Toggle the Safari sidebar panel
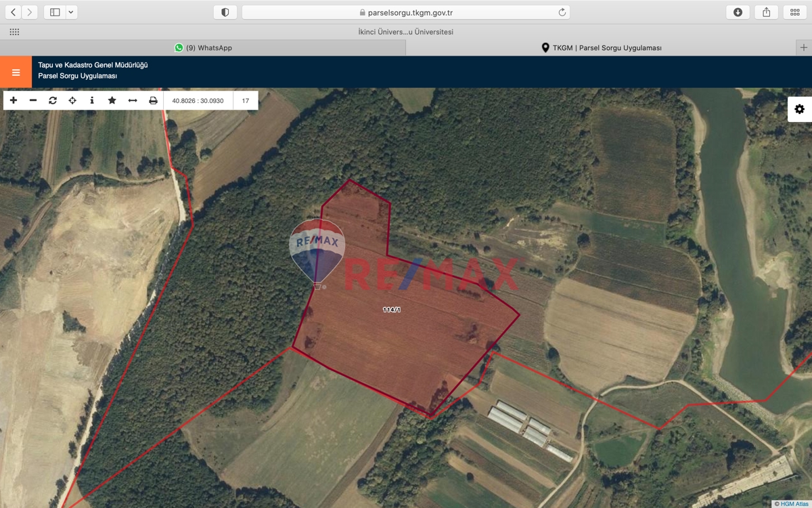 pos(55,12)
